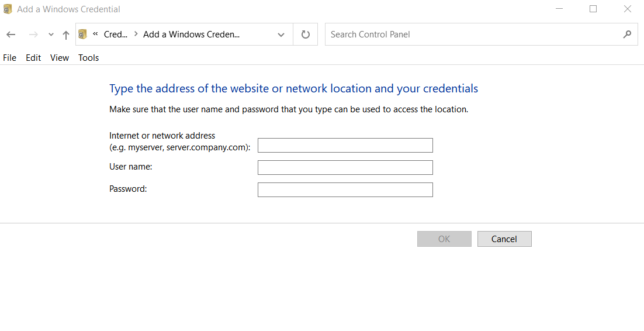Maximize the Add a Windows Credential window

coord(593,9)
